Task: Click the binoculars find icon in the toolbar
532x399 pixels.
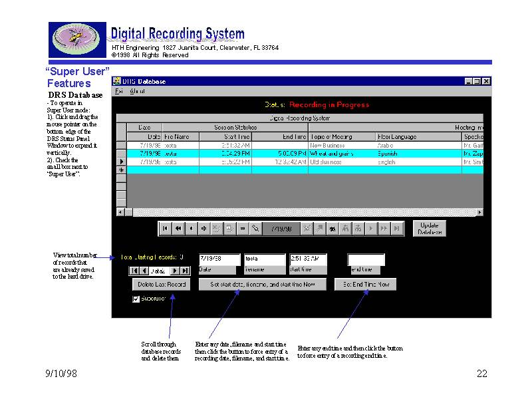Action: click(x=332, y=228)
